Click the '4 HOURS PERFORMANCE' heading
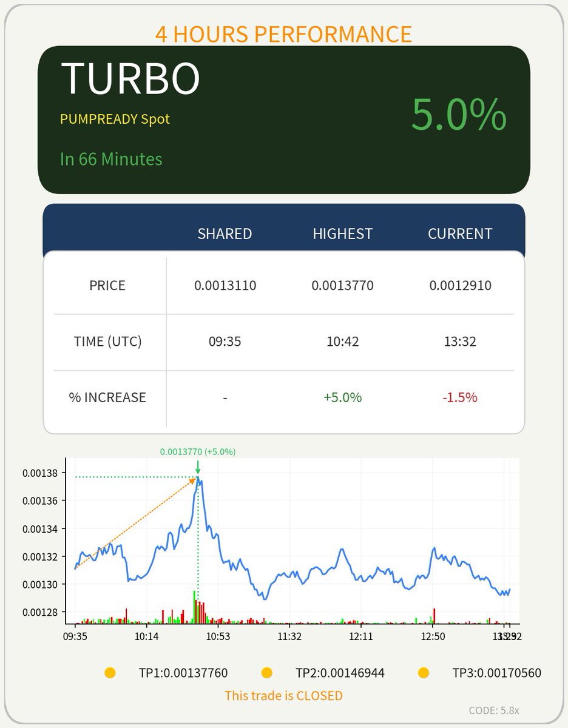 [283, 34]
